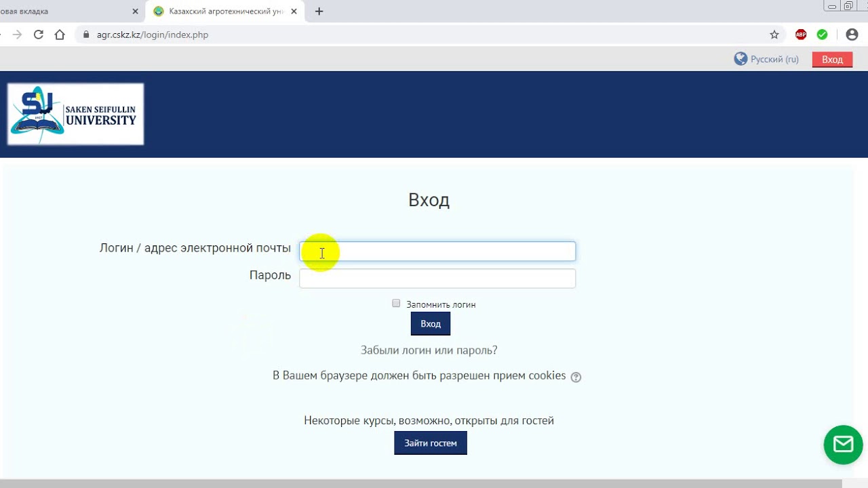Viewport: 868px width, 488px height.
Task: Submit the form with blue Вход button
Action: tap(431, 324)
